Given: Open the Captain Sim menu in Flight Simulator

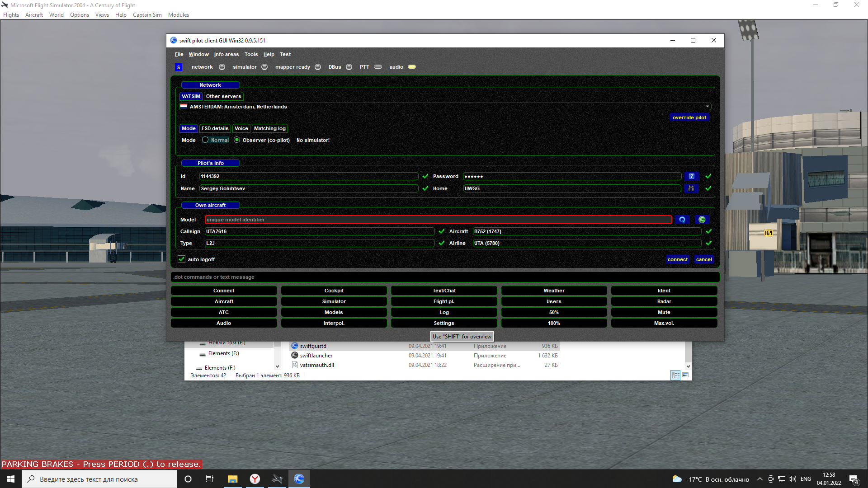Looking at the screenshot, I should coord(147,15).
